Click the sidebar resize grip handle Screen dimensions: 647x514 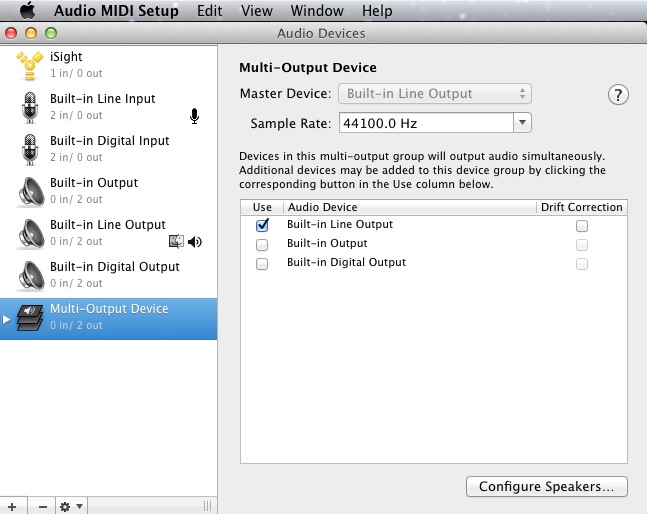pos(208,506)
